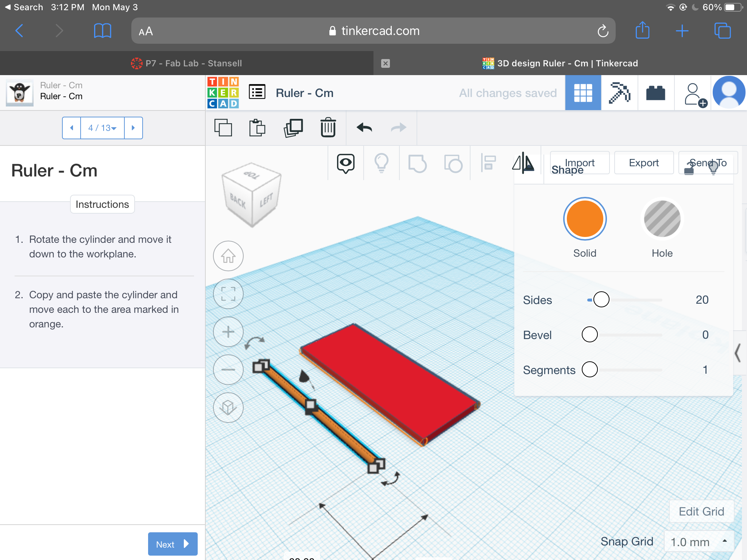Select the Instructions tab
Image resolution: width=747 pixels, height=560 pixels.
tap(102, 204)
